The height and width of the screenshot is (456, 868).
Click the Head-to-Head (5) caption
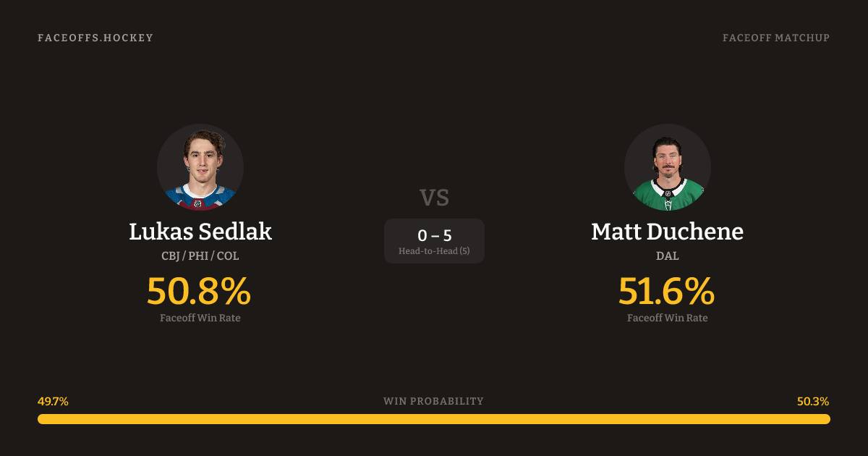[434, 251]
